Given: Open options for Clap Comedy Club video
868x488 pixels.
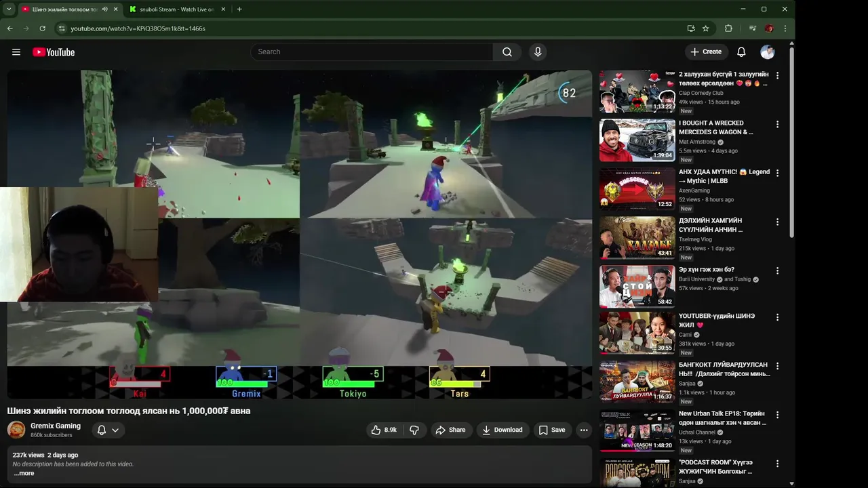Looking at the screenshot, I should tap(777, 76).
